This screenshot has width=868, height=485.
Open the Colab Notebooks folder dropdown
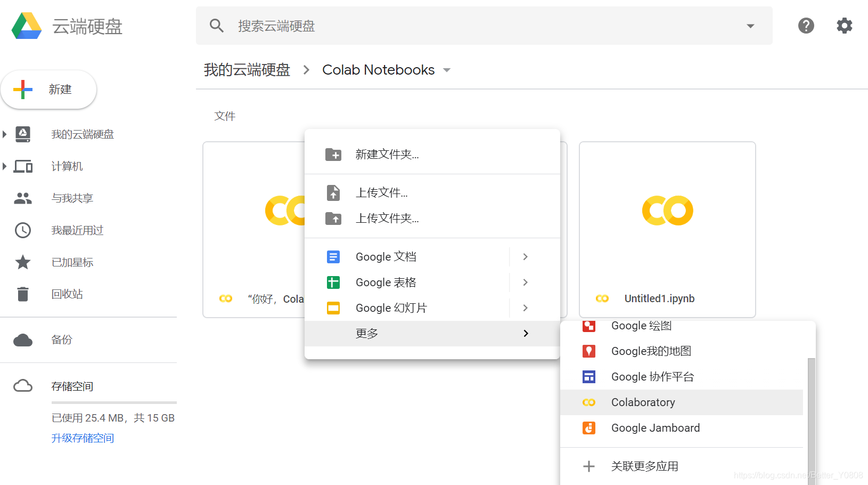[x=447, y=70]
